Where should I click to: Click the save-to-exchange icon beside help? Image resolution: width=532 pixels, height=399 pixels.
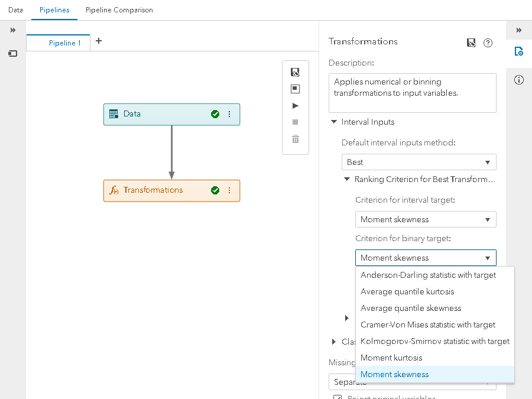(471, 43)
